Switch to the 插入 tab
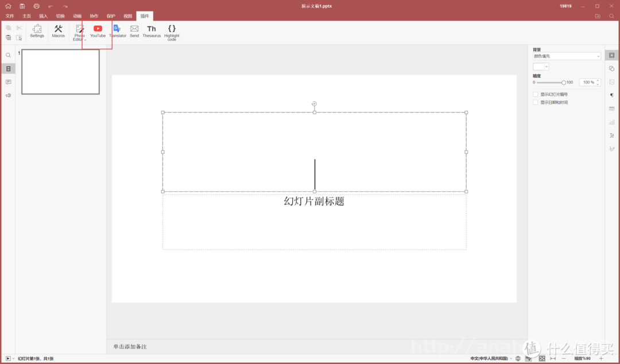 43,16
